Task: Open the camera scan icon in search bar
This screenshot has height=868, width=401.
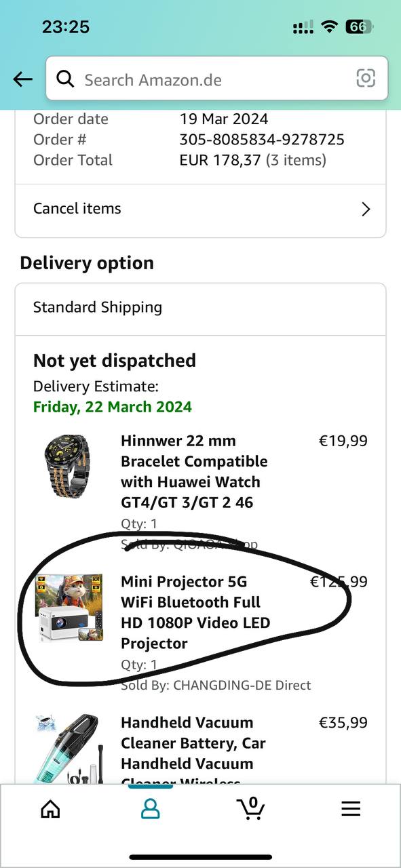Action: [366, 79]
